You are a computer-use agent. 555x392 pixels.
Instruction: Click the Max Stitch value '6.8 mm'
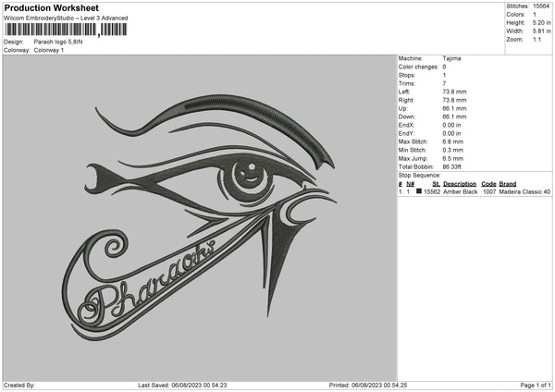coord(452,141)
